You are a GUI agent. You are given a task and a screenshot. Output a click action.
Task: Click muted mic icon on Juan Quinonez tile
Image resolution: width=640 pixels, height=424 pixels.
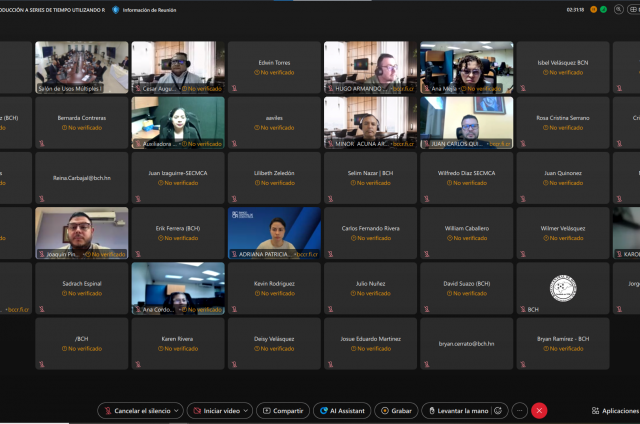[523, 199]
